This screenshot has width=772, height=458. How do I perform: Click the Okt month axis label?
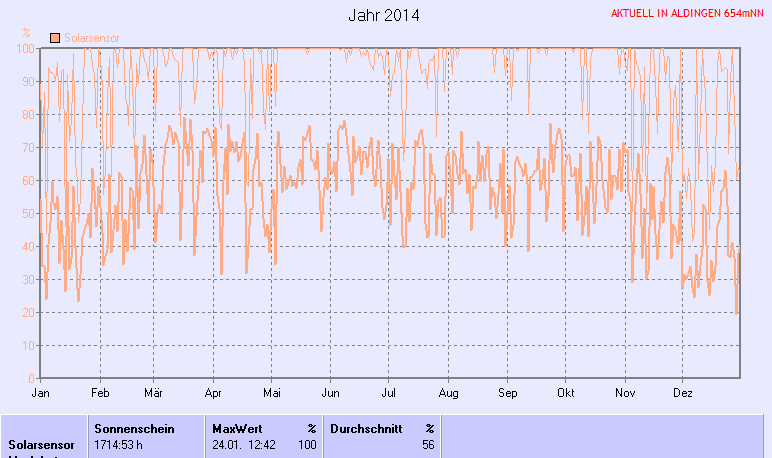pos(566,393)
